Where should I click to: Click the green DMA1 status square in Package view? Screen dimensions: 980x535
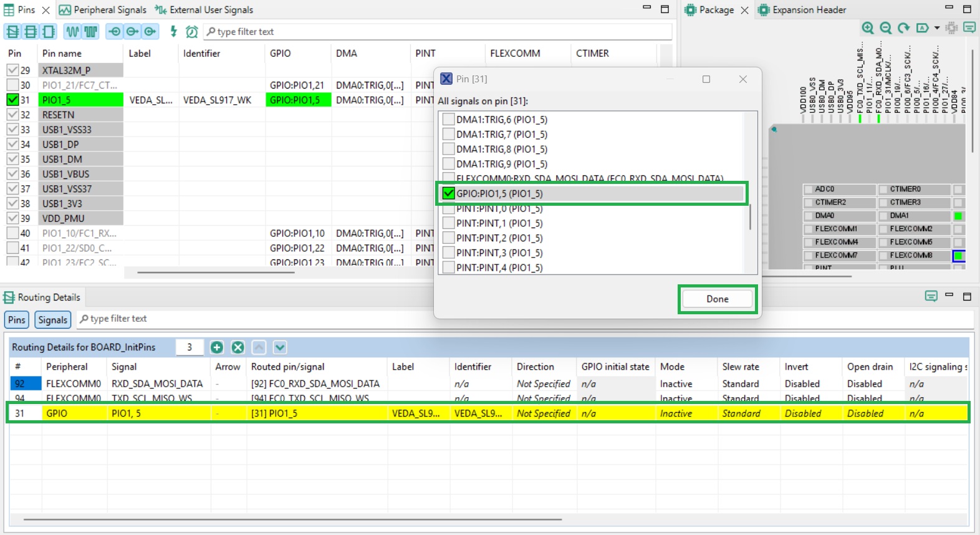(x=958, y=216)
